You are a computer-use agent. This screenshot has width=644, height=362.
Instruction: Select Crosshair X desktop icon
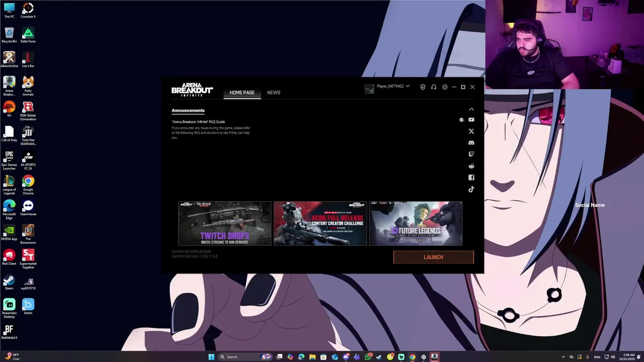pos(28,11)
